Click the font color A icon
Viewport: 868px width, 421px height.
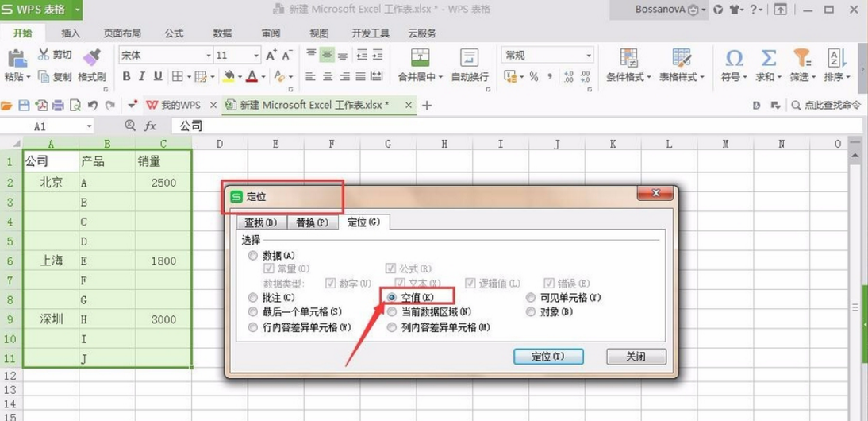252,76
